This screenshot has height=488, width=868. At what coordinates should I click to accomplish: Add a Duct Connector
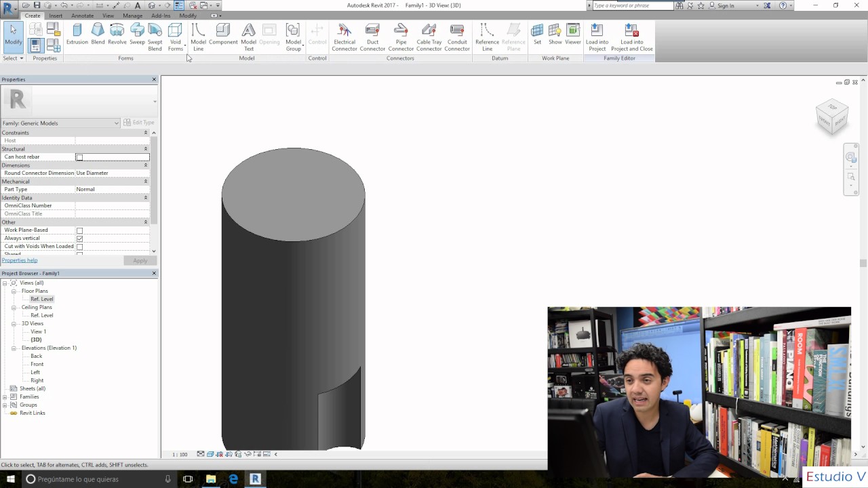[x=372, y=37]
